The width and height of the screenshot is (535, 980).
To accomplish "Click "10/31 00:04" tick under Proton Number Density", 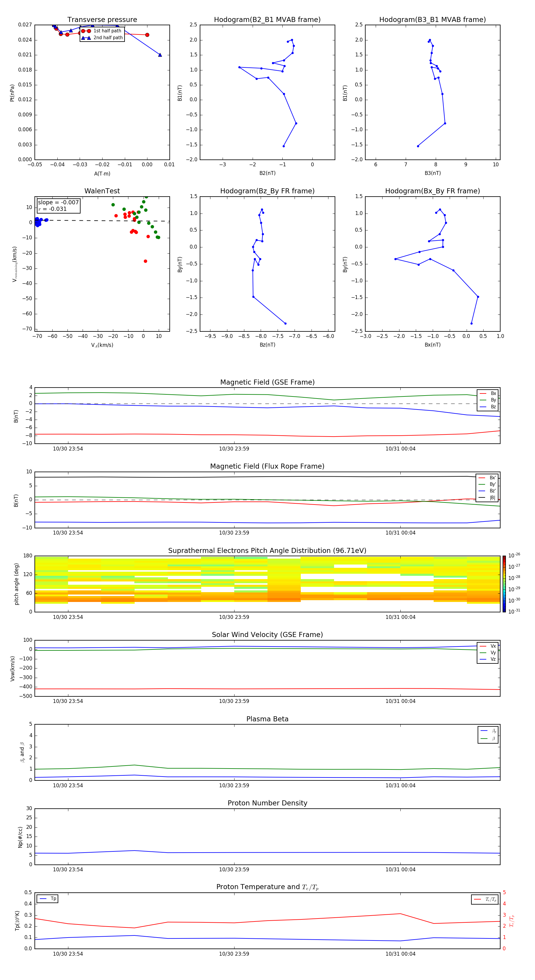I will [400, 870].
